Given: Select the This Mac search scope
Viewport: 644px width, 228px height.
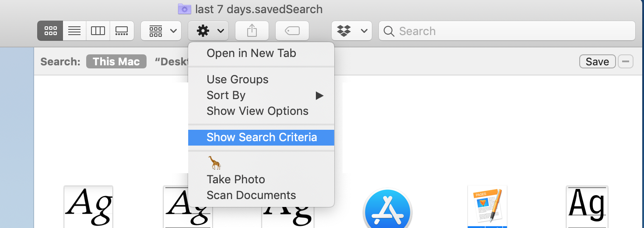Looking at the screenshot, I should click(116, 61).
